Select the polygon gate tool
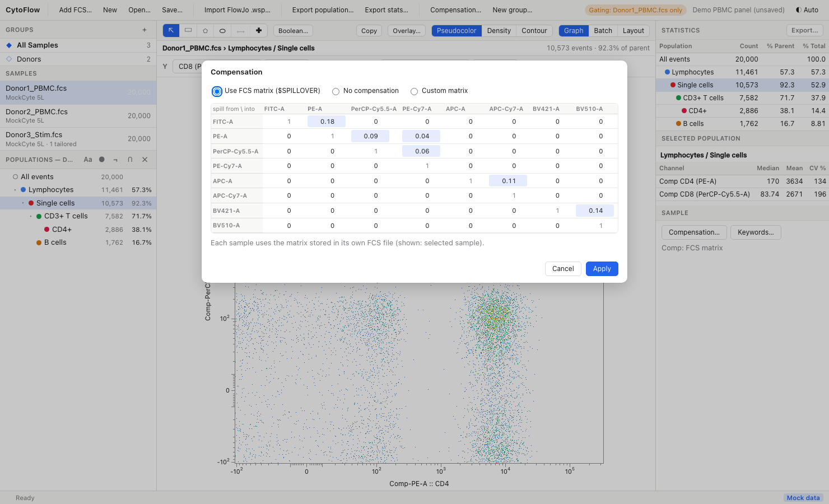The image size is (829, 504). pos(206,31)
